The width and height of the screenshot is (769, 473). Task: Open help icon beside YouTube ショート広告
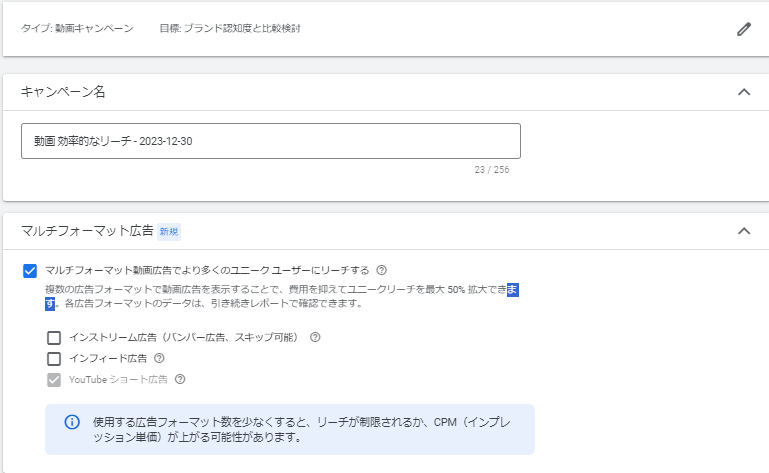[180, 379]
